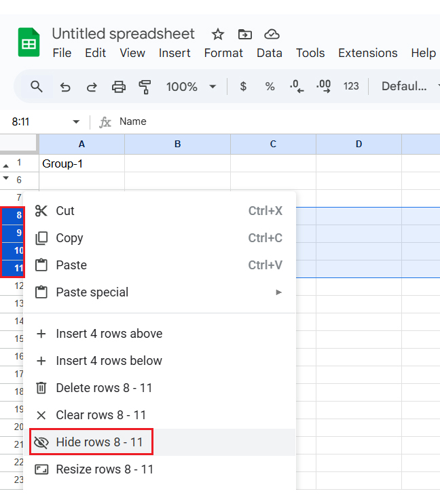Click the Google Sheets home logo
Viewport: 440px width, 504px height.
pos(29,43)
